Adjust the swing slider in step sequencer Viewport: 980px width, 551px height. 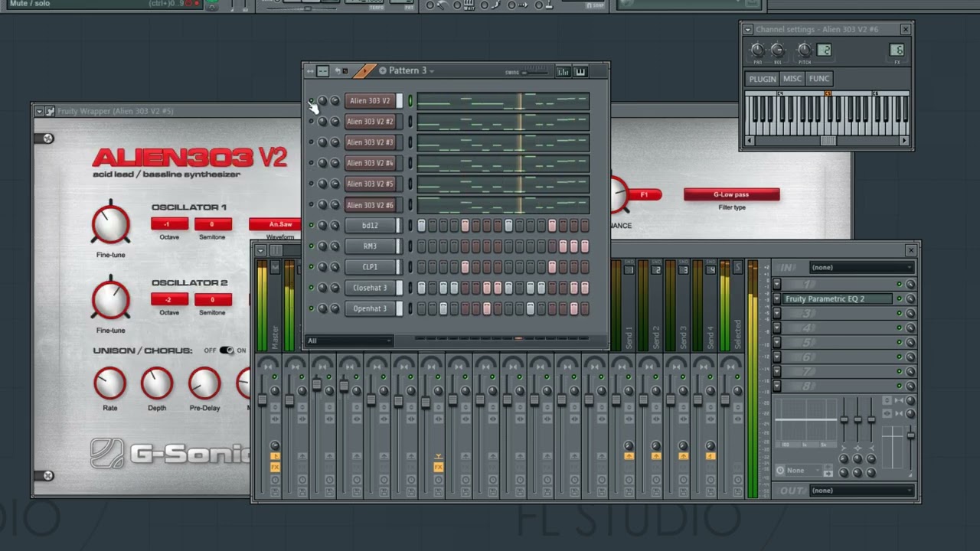(x=535, y=73)
